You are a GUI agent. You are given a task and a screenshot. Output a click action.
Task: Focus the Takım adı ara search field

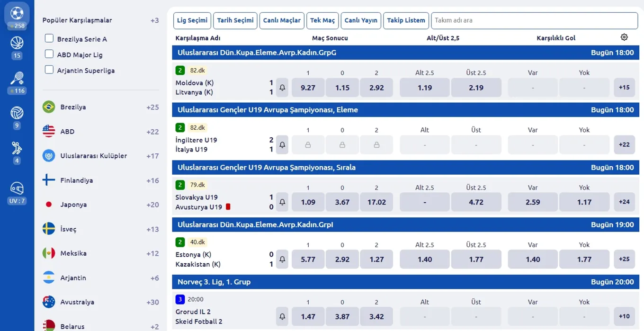(x=534, y=20)
